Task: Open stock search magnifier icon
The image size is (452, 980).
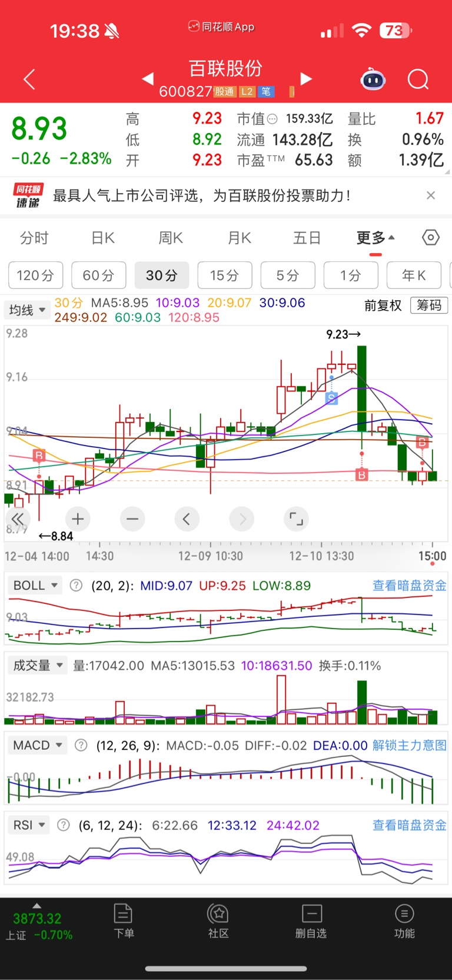Action: click(418, 79)
